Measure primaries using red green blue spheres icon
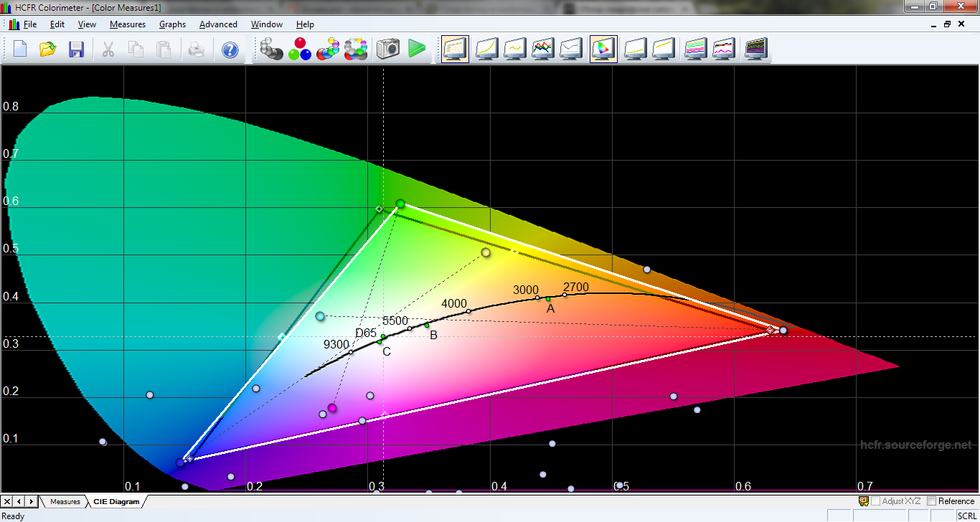Viewport: 980px width, 522px height. [300, 49]
